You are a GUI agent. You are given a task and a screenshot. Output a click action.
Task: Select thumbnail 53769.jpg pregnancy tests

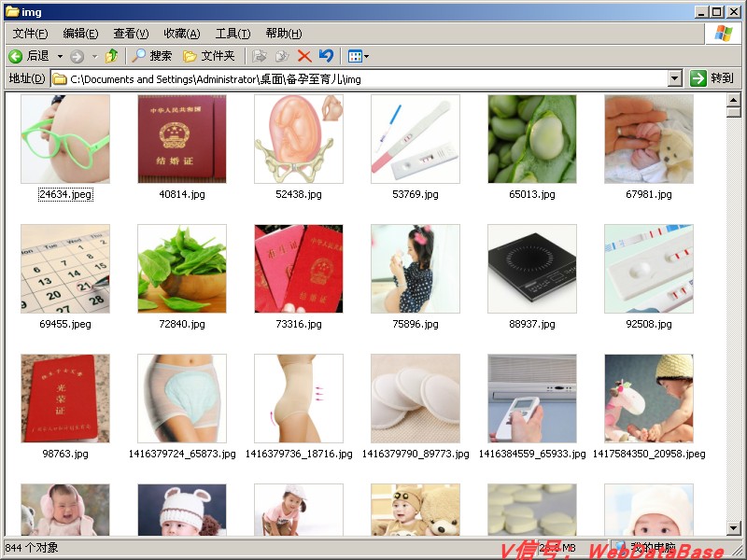pos(416,138)
